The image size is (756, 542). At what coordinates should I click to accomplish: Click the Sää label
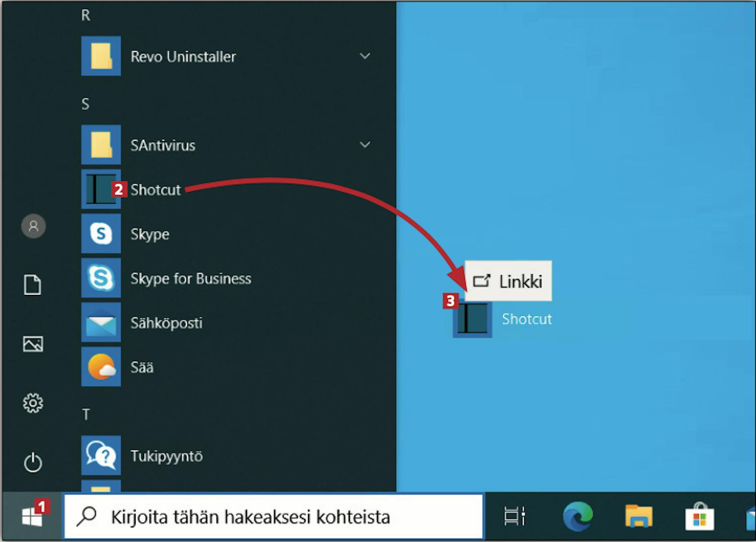(142, 367)
